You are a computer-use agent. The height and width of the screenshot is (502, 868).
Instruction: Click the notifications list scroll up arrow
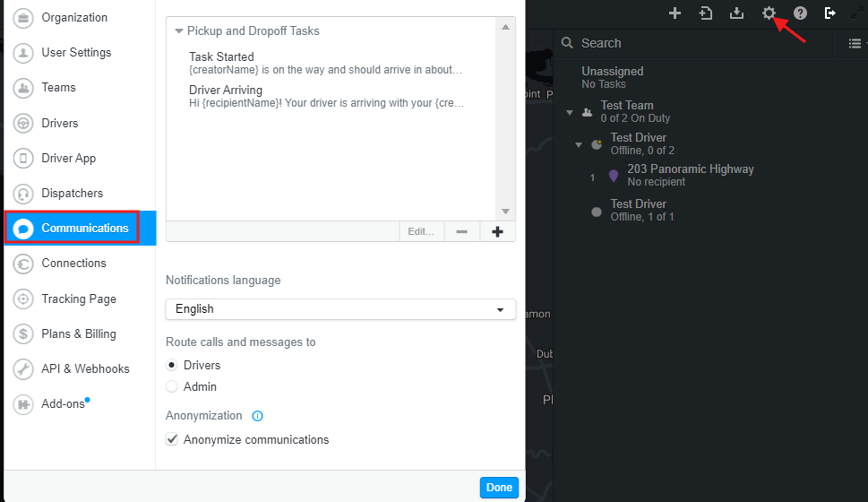tap(505, 27)
